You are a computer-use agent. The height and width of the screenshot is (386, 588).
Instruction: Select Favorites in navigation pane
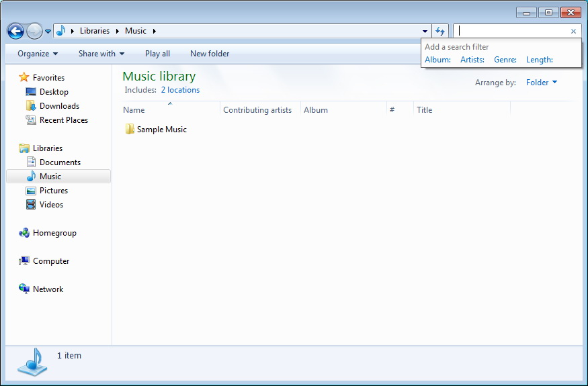pyautogui.click(x=49, y=78)
